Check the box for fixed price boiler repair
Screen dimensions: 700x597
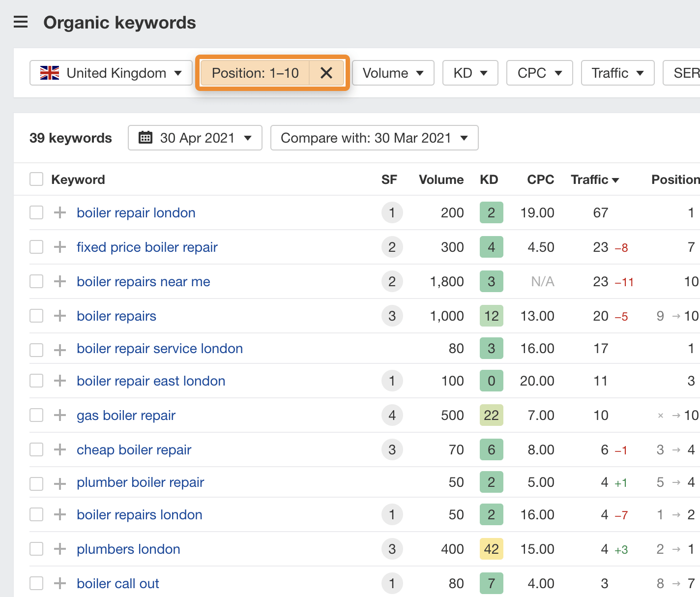coord(36,247)
